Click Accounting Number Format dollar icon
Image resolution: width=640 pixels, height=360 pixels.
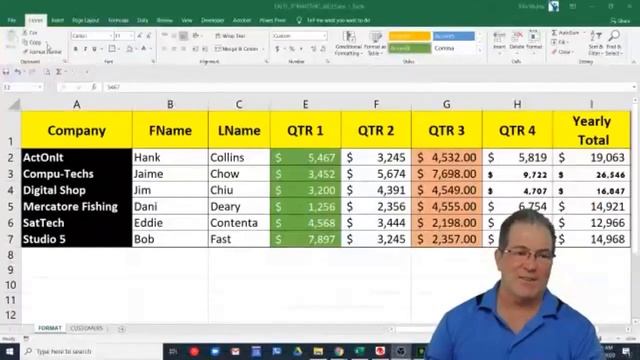tap(278, 49)
